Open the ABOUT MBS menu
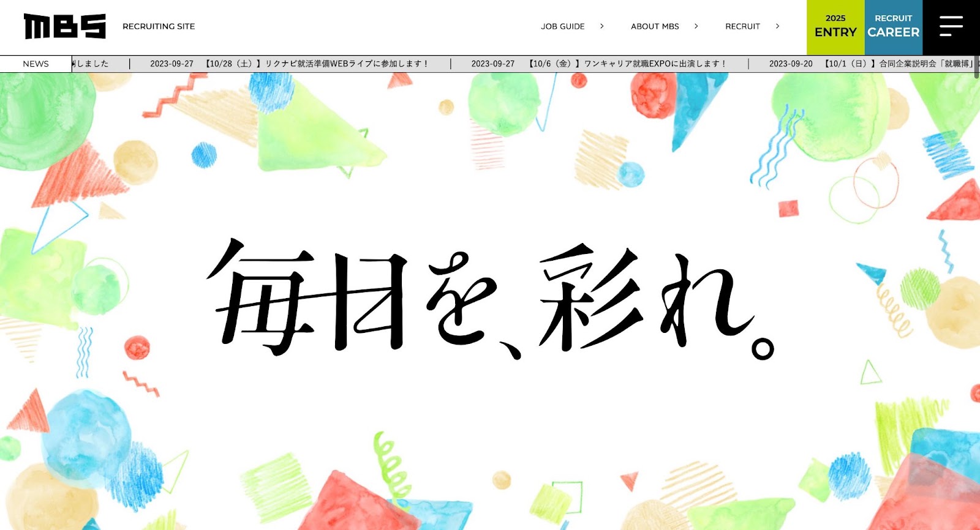 pos(655,26)
